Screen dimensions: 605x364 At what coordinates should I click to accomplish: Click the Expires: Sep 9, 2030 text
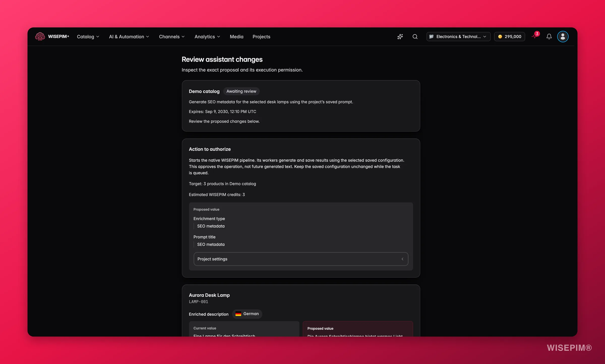click(222, 112)
